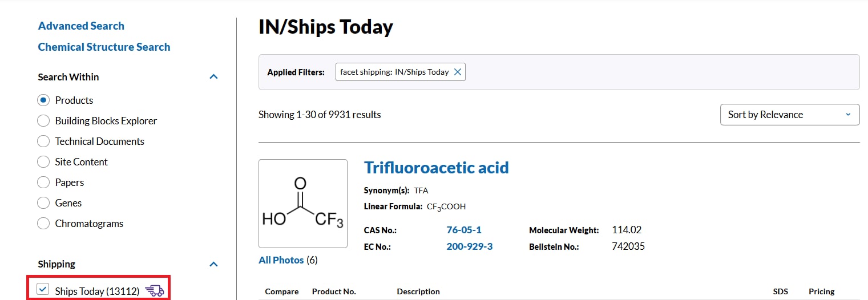Click the Trifluoroacetic acid structure thumbnail
Screen dimensions: 868x300
coord(303,204)
